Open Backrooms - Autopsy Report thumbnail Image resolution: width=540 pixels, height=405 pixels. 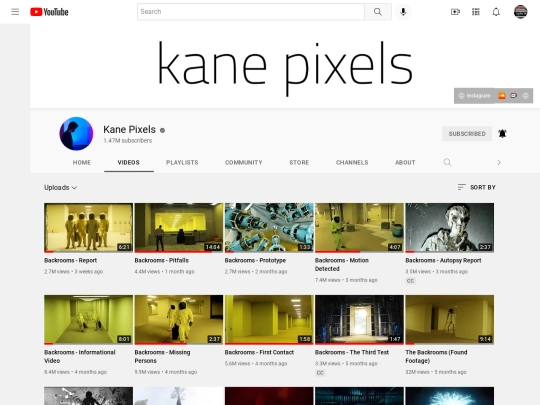pos(449,228)
